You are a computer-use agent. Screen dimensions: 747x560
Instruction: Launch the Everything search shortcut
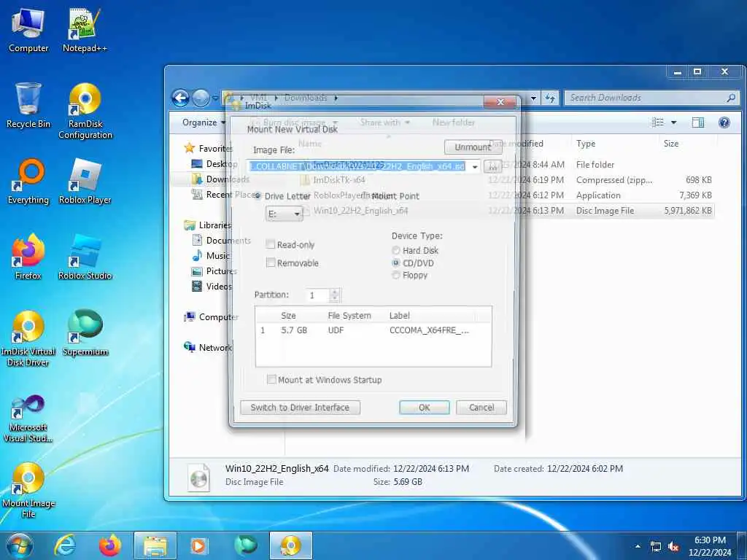28,182
